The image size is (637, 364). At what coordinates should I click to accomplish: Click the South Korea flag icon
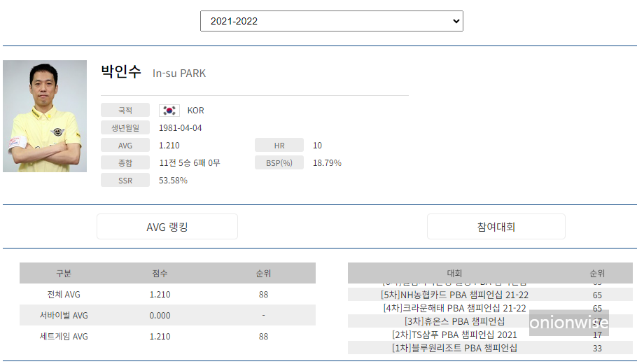tap(169, 111)
